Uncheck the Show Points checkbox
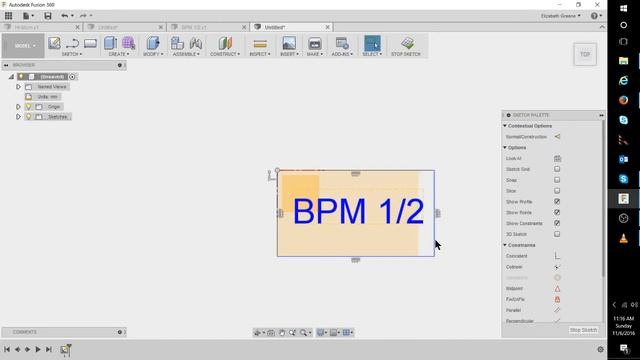640x360 pixels. tap(557, 212)
